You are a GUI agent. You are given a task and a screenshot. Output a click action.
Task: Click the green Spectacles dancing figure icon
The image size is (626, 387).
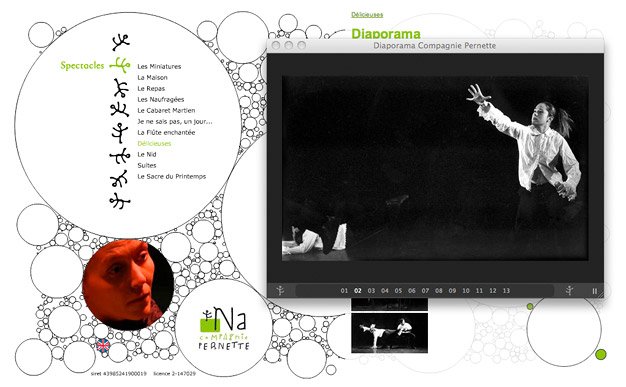click(120, 65)
